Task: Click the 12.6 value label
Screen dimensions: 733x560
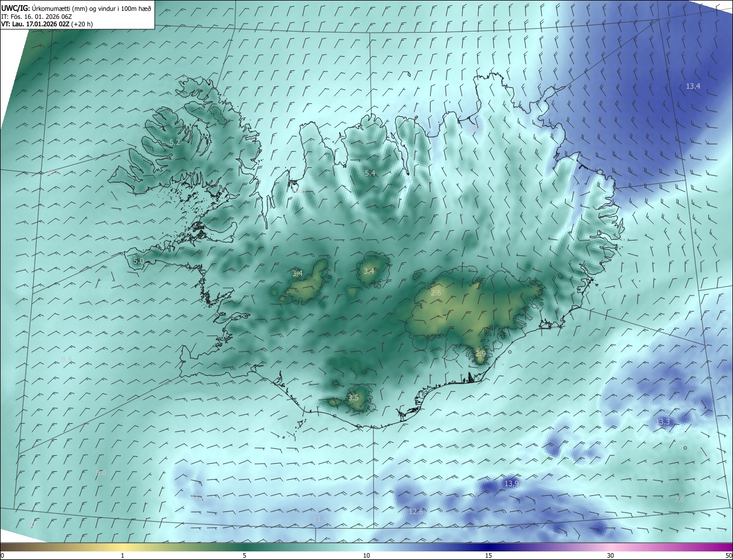Action: coord(416,511)
